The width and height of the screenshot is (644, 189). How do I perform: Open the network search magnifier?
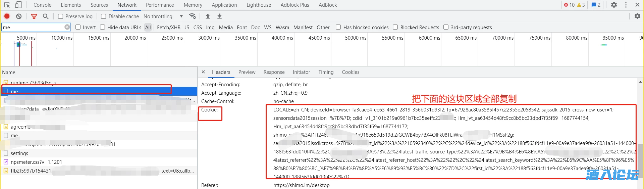(x=46, y=16)
